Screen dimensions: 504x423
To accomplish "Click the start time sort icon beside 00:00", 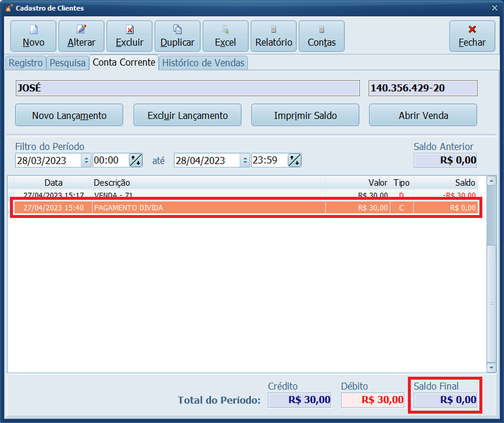I will coord(135,161).
